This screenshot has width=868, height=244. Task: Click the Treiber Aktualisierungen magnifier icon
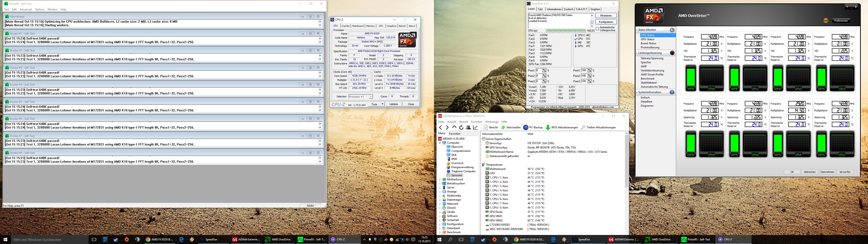583,128
